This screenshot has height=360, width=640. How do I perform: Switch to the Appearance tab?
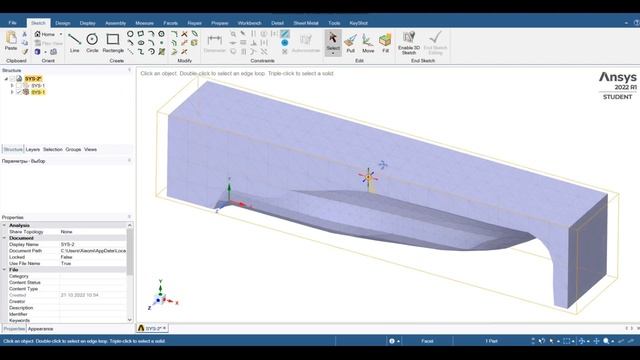[40, 329]
